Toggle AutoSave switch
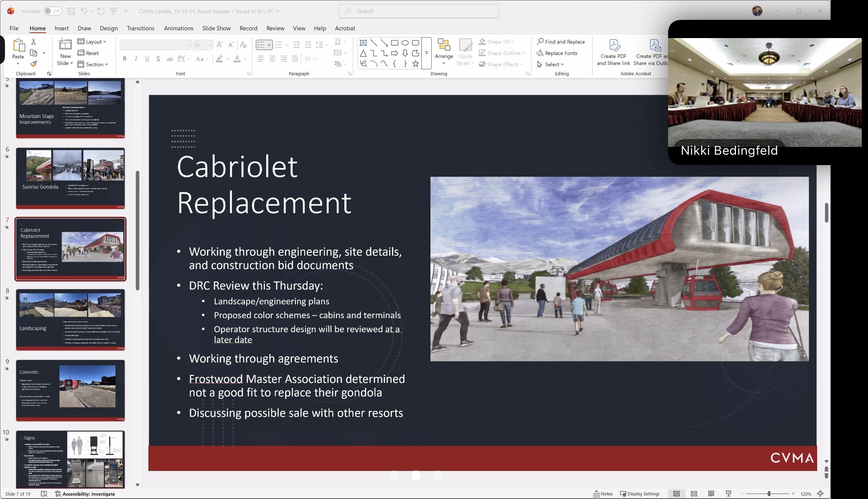This screenshot has height=499, width=868. (52, 11)
